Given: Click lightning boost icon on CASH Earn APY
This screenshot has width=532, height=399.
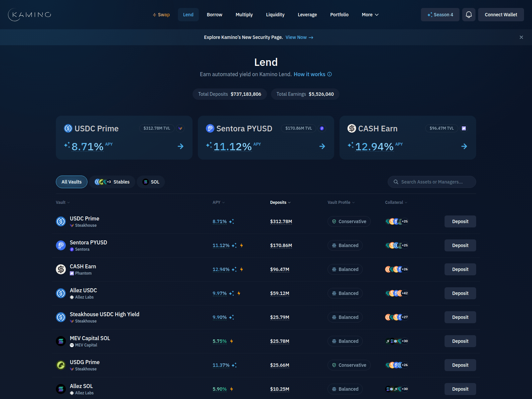Looking at the screenshot, I should pyautogui.click(x=242, y=269).
